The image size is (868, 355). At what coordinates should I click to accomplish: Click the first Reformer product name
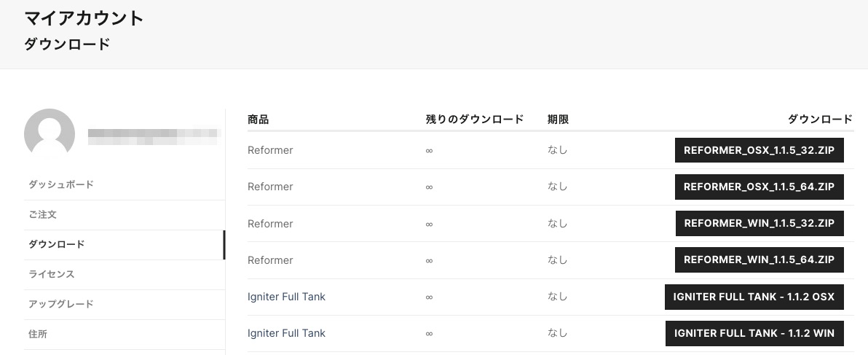click(270, 150)
